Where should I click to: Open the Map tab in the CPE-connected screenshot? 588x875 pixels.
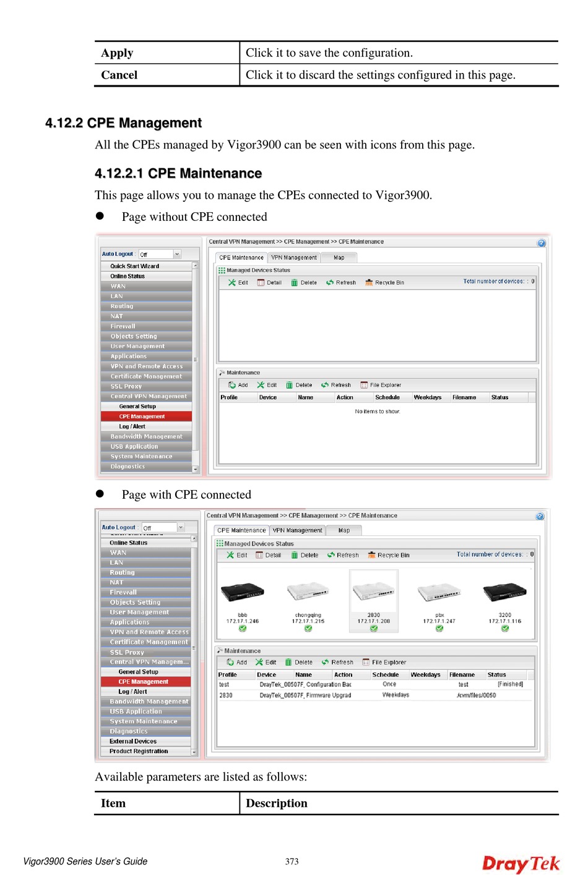[344, 530]
